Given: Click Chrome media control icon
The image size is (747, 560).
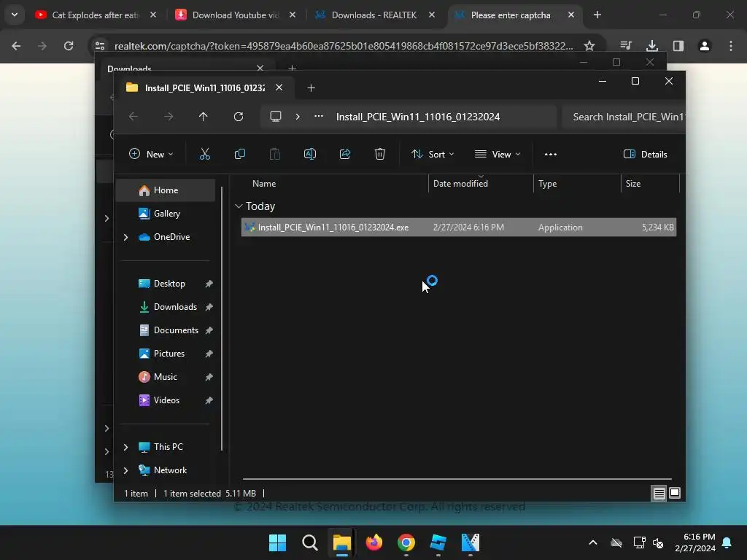Looking at the screenshot, I should (x=626, y=46).
